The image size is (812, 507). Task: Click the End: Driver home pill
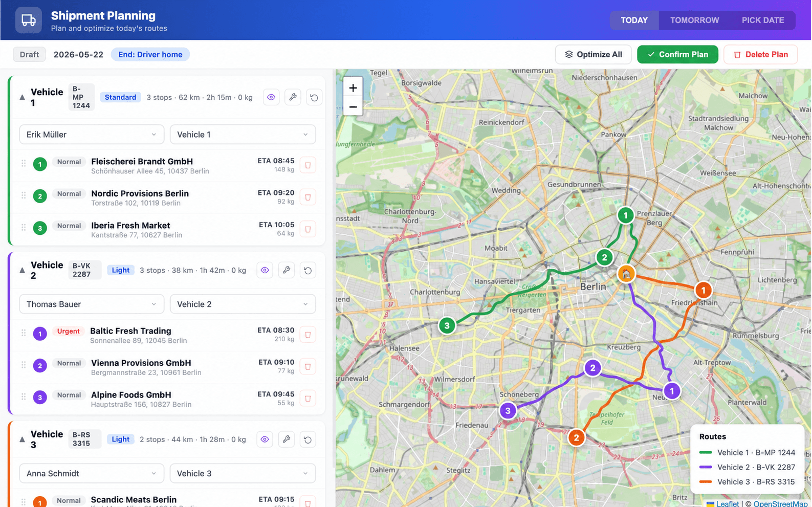(150, 54)
